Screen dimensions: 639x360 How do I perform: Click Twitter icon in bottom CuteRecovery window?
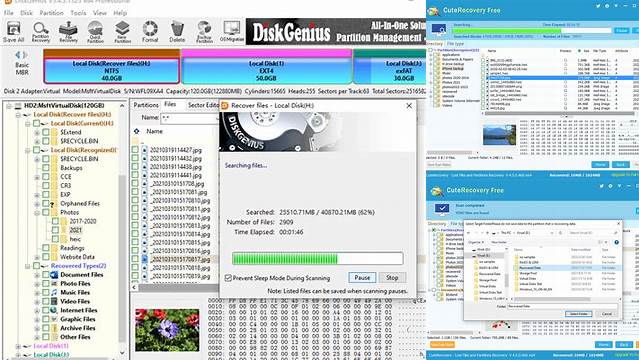pyautogui.click(x=602, y=186)
